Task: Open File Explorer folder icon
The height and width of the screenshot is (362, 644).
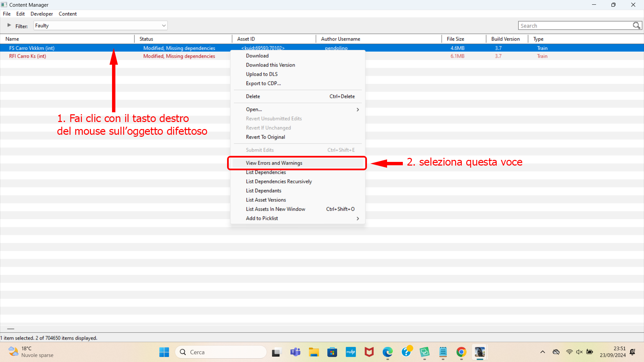Action: pos(314,352)
